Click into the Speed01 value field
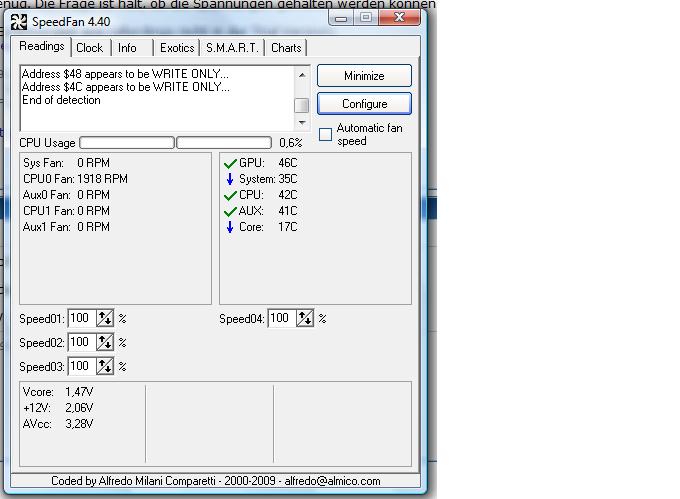 click(82, 319)
